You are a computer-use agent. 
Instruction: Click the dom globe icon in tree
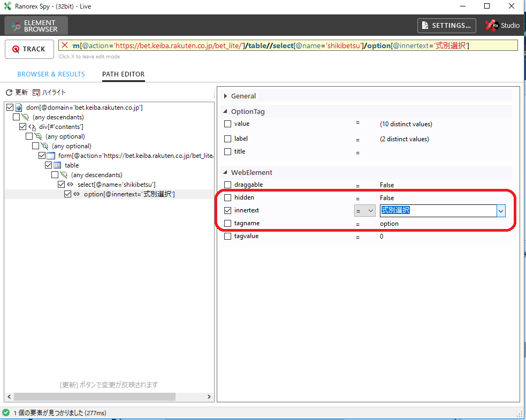[19, 108]
